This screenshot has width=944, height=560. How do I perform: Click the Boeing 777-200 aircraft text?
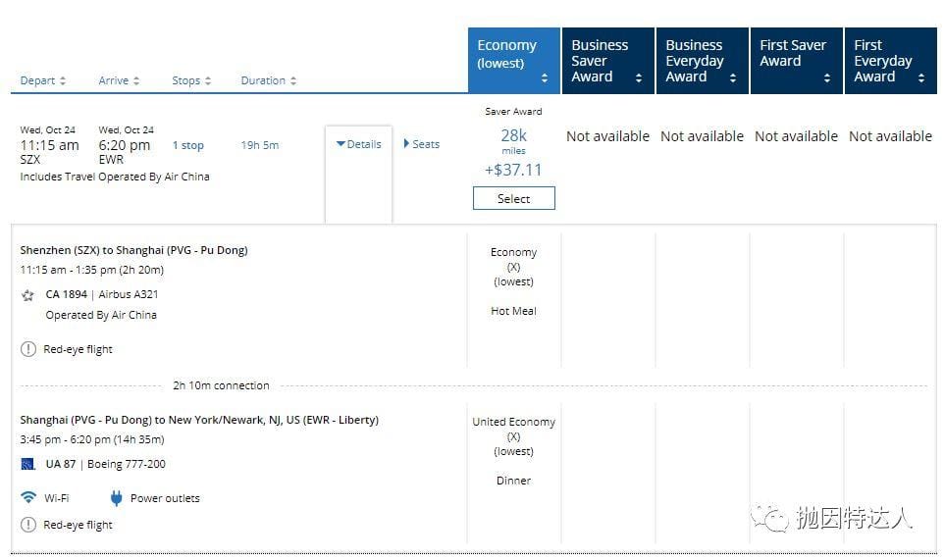click(127, 464)
